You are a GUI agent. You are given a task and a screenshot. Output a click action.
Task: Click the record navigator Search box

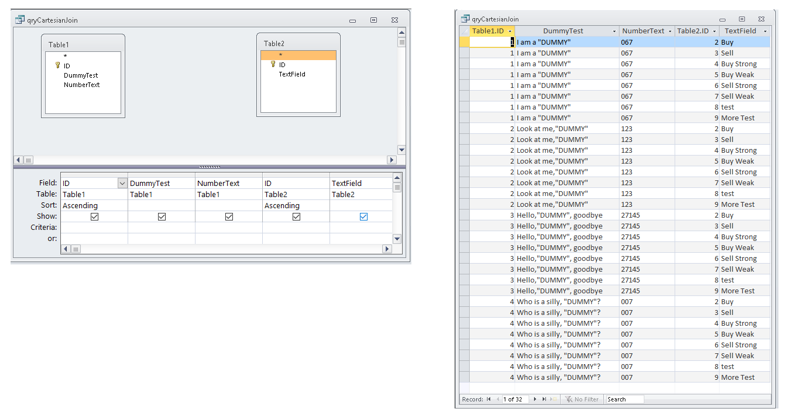[x=625, y=399]
